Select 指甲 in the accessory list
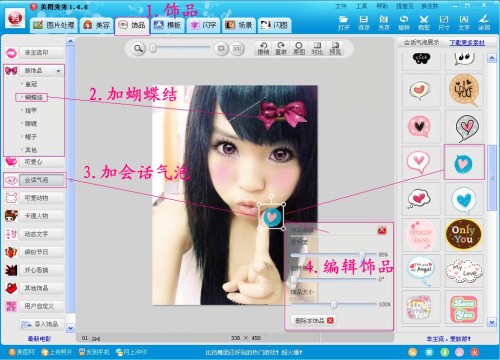The width and height of the screenshot is (500, 360). 31,110
